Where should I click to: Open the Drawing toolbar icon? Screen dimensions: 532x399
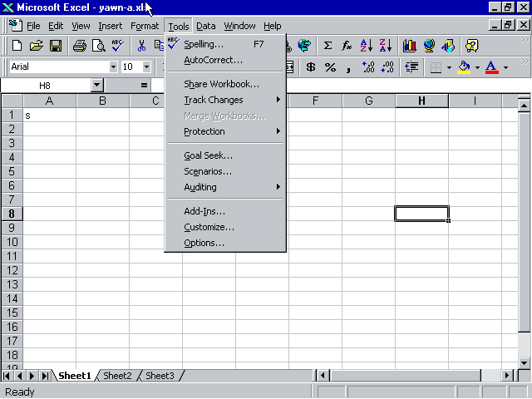(448, 46)
